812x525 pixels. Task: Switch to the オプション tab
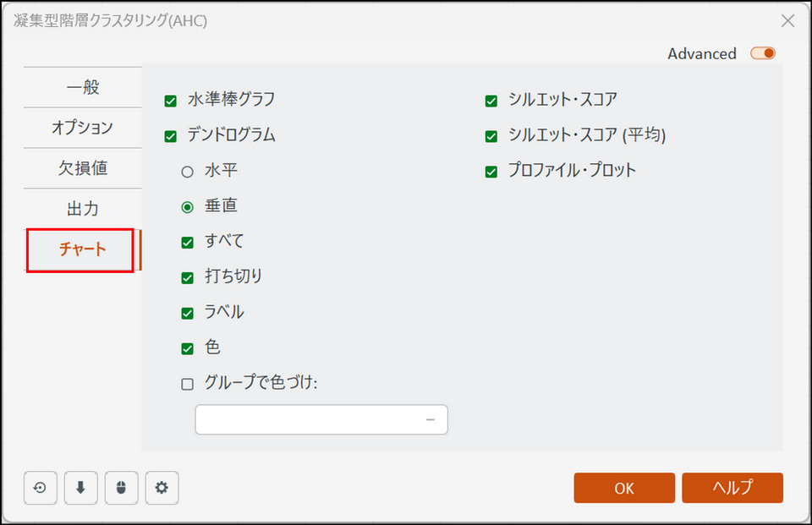click(x=83, y=128)
